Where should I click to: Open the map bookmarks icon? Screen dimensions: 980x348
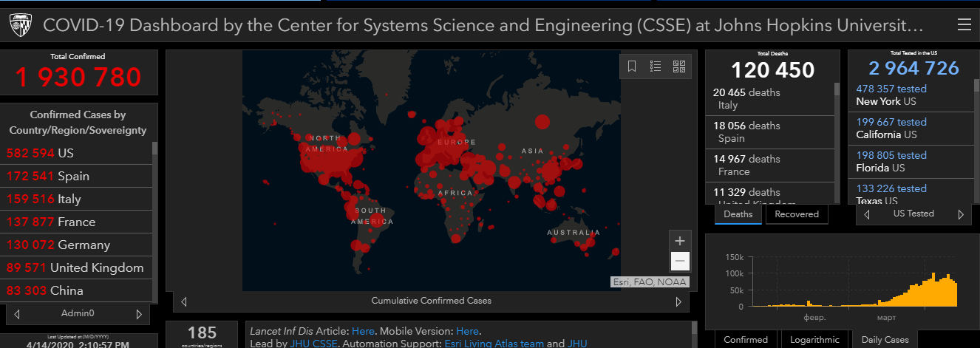click(x=632, y=66)
